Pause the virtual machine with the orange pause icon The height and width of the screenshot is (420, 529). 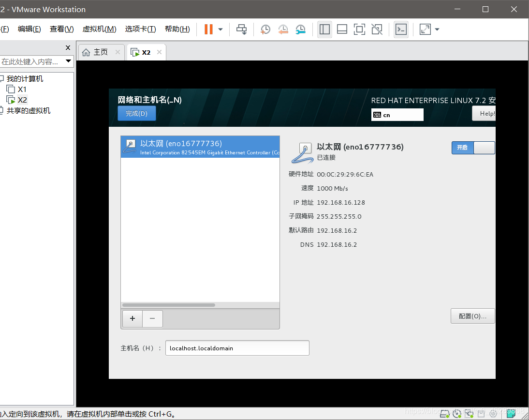pos(208,30)
